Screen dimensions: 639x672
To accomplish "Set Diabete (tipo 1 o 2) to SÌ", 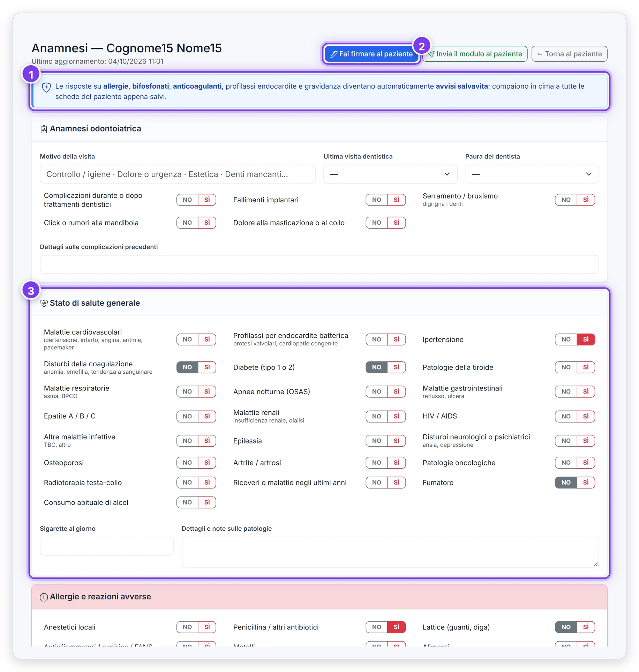I will [396, 367].
